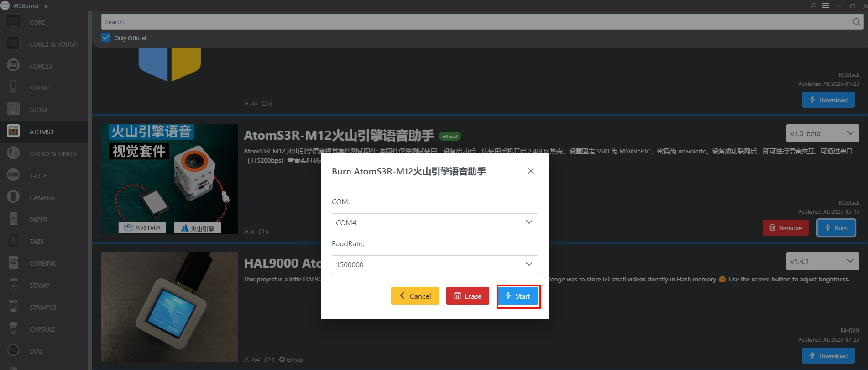Click the Github icon on HAL9000 card
The width and height of the screenshot is (868, 370).
tap(282, 359)
